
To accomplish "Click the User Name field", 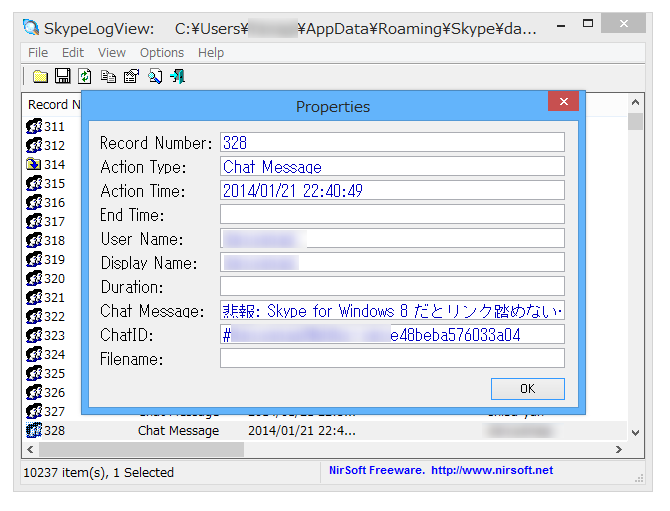I will tap(392, 238).
